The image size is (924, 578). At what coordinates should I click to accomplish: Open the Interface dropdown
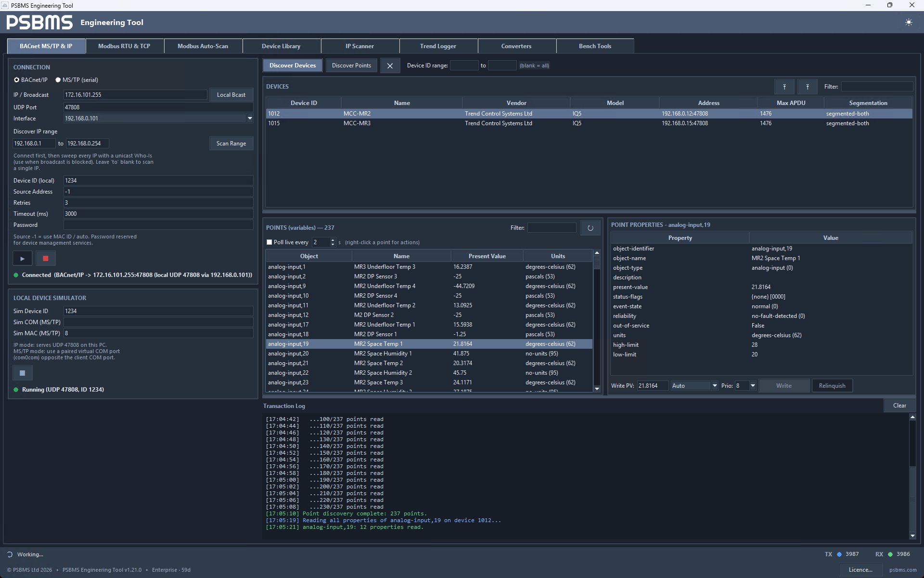point(250,118)
